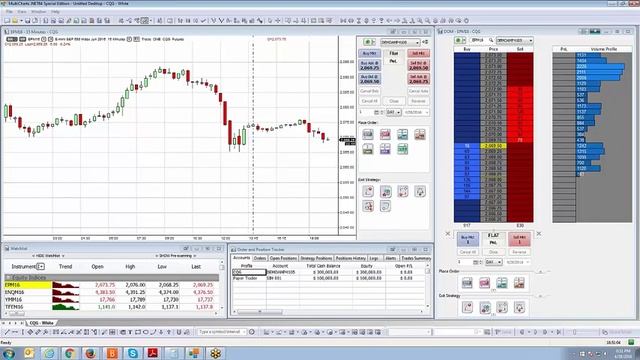640x360 pixels.
Task: Switch to the Orders tab
Action: pyautogui.click(x=260, y=258)
